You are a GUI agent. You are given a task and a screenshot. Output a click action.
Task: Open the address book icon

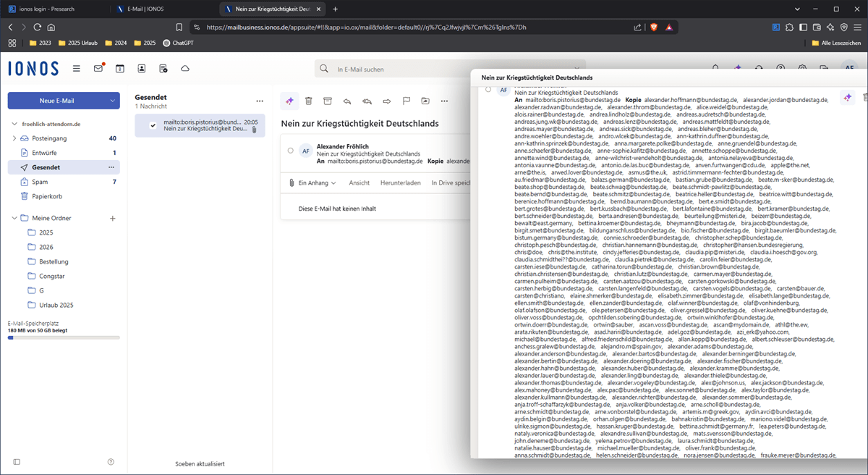click(x=142, y=69)
